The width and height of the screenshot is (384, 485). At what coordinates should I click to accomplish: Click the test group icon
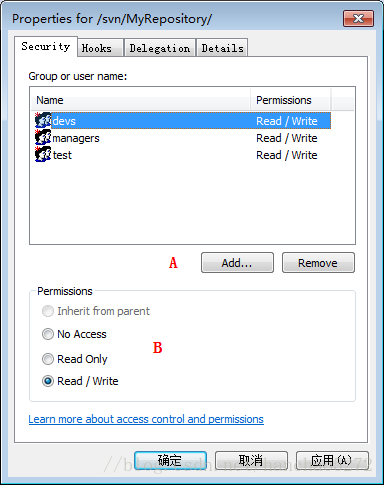tap(43, 155)
